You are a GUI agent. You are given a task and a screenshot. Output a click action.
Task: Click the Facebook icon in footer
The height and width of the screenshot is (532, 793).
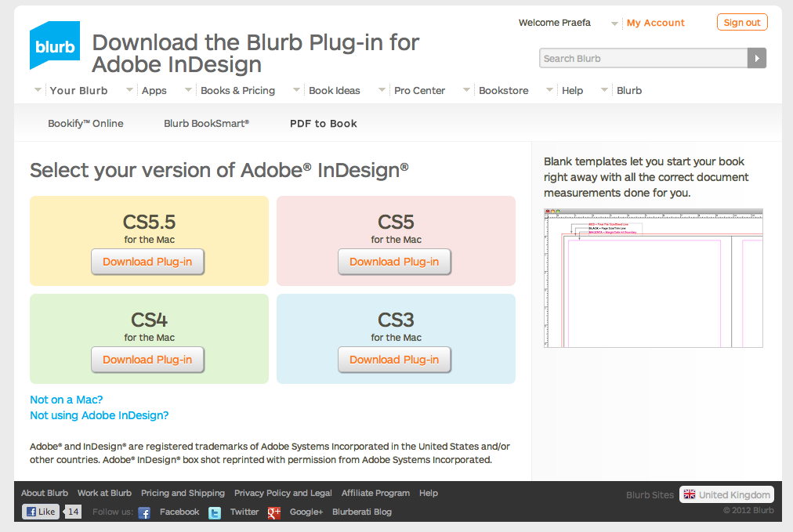tap(144, 512)
